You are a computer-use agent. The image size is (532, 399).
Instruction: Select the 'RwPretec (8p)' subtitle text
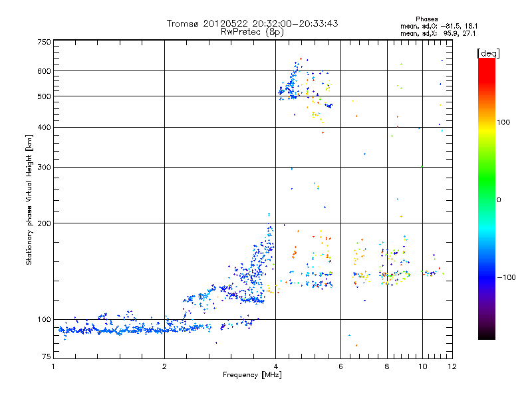point(252,32)
